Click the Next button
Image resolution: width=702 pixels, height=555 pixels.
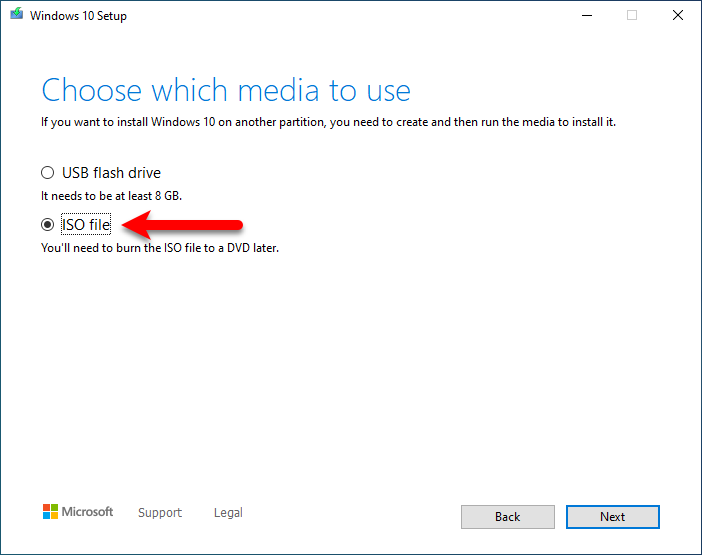tap(612, 517)
